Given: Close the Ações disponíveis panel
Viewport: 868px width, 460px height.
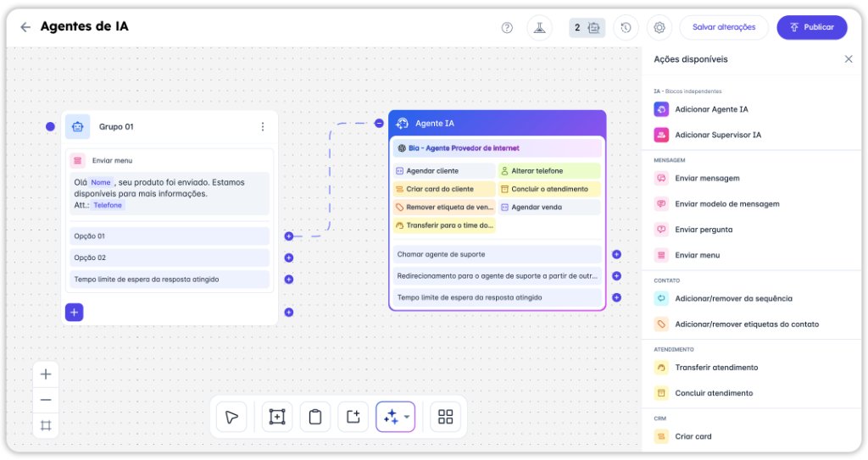Looking at the screenshot, I should 848,59.
